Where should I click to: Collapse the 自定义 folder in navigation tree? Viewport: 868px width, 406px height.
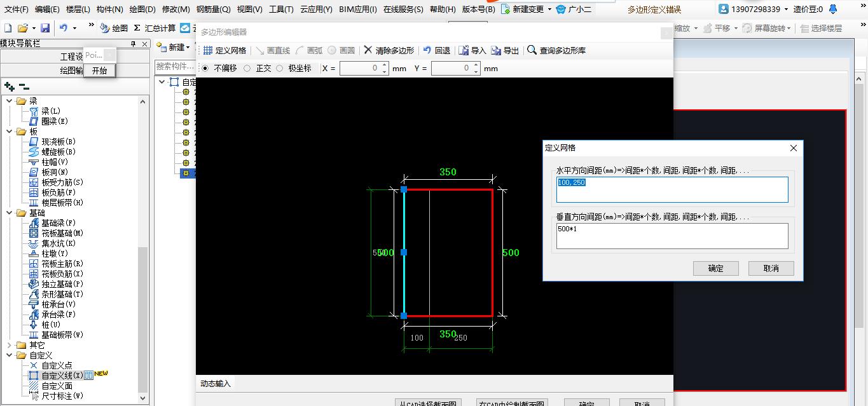9,355
